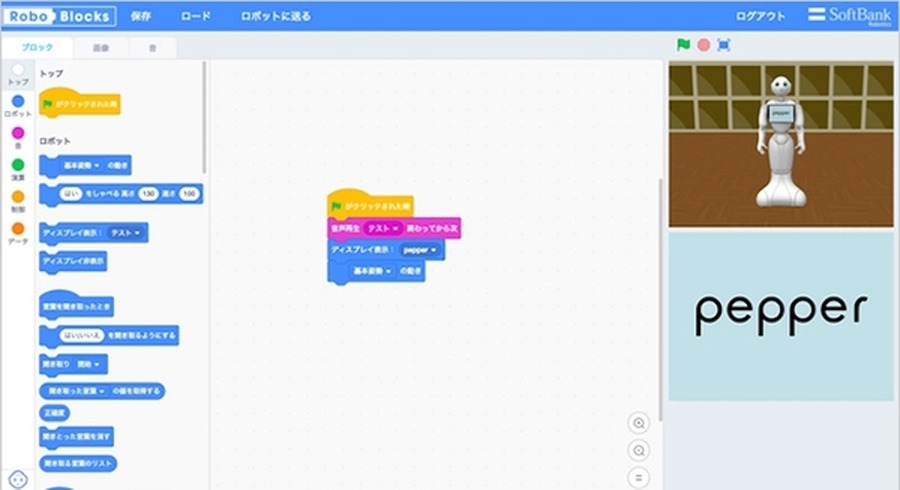Click ロボットに送る in the top bar
This screenshot has width=900, height=490.
(x=275, y=16)
